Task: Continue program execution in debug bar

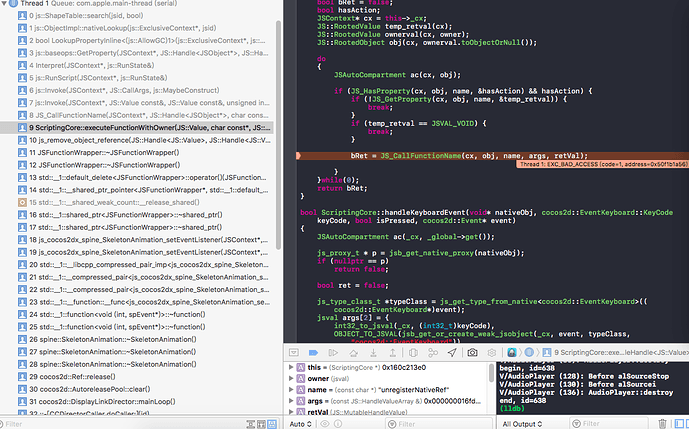Action: coord(333,353)
